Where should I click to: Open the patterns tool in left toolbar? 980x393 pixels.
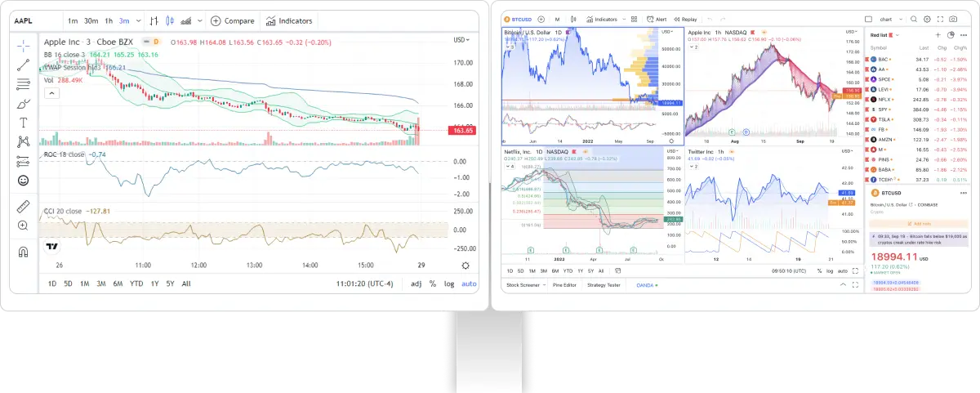pyautogui.click(x=24, y=141)
